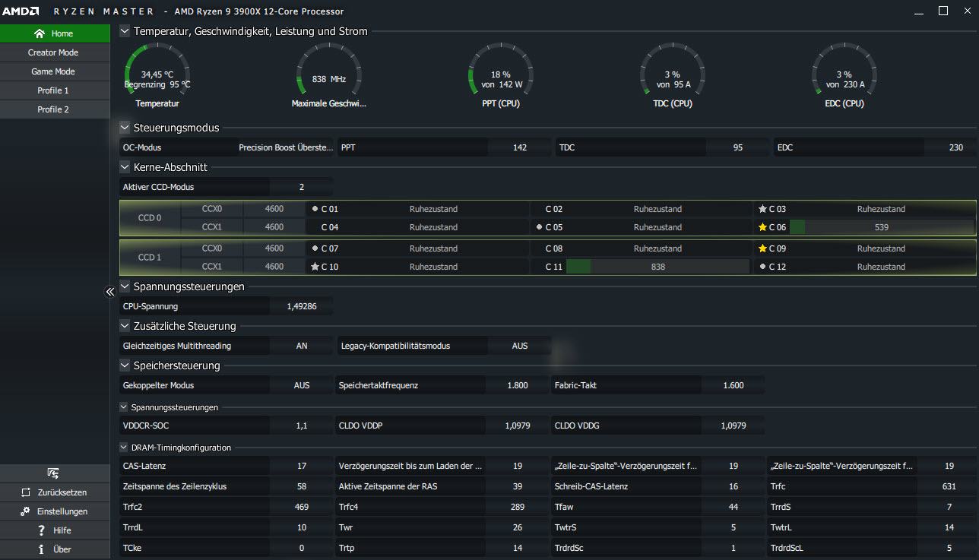Click the Home house icon

click(40, 33)
